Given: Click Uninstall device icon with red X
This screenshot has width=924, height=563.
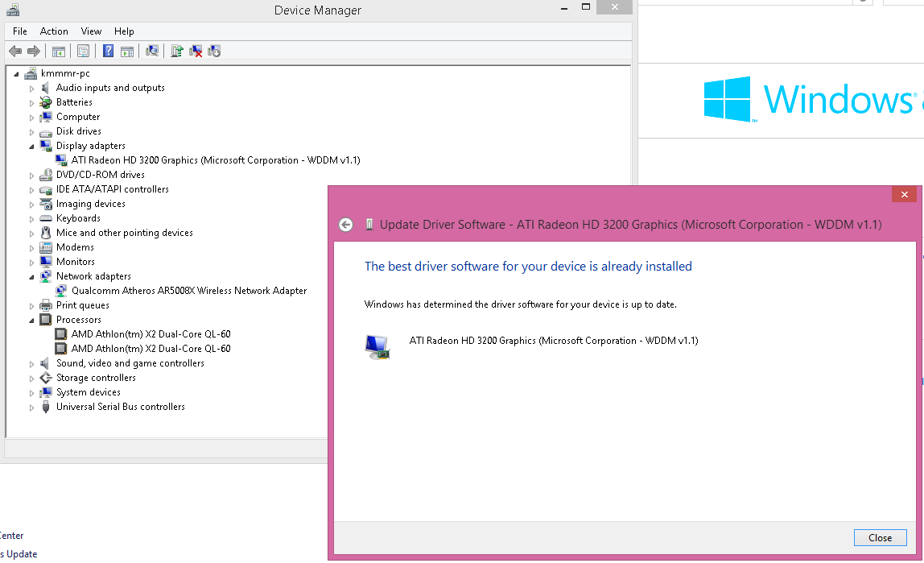Looking at the screenshot, I should coord(196,52).
